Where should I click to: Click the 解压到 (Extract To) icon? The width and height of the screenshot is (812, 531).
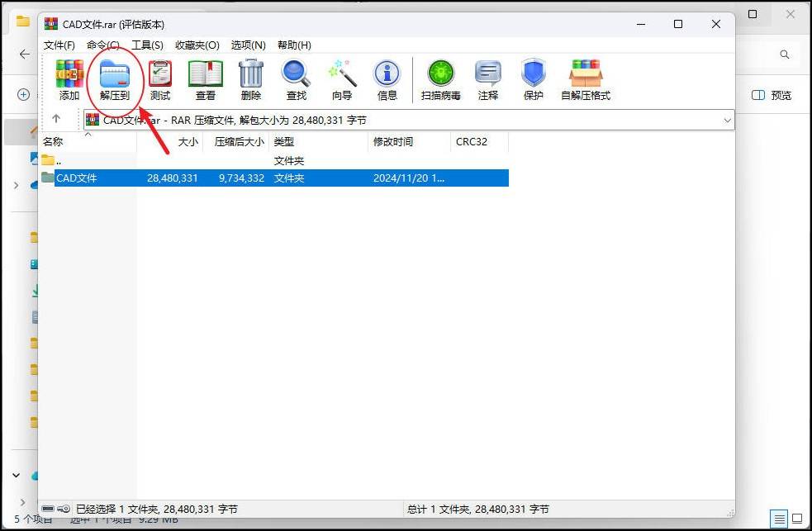pyautogui.click(x=115, y=79)
